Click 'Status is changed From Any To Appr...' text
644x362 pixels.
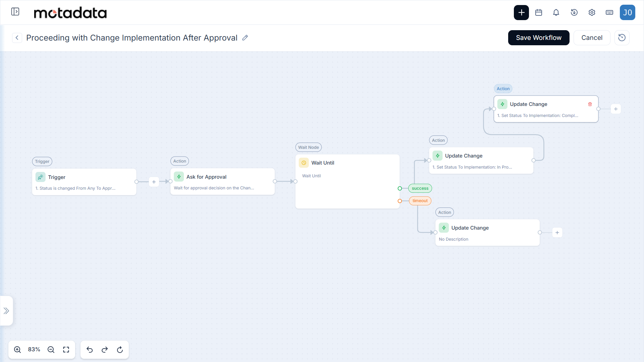(75, 188)
